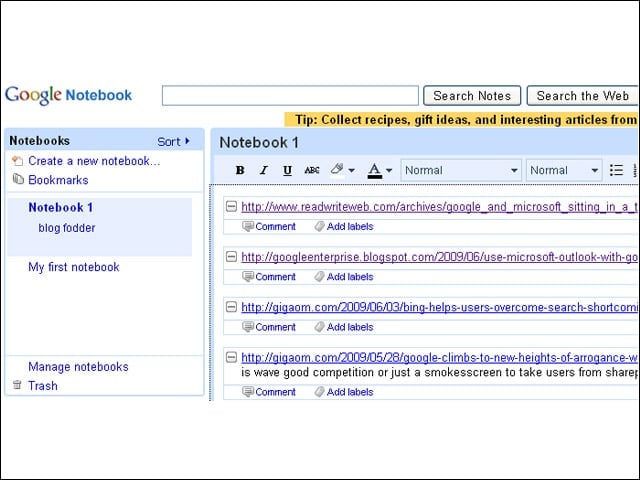640x480 pixels.
Task: Comment on the bing-helps-users note
Action: click(x=276, y=327)
